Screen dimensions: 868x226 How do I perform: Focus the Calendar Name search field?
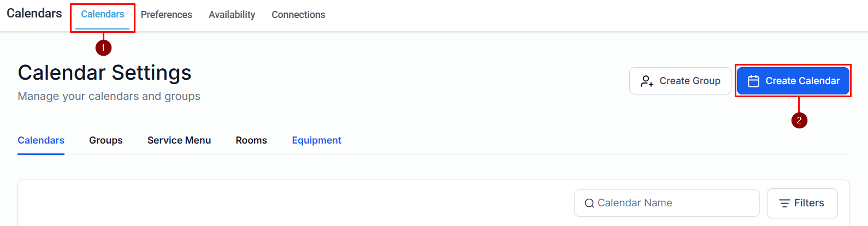click(x=672, y=203)
